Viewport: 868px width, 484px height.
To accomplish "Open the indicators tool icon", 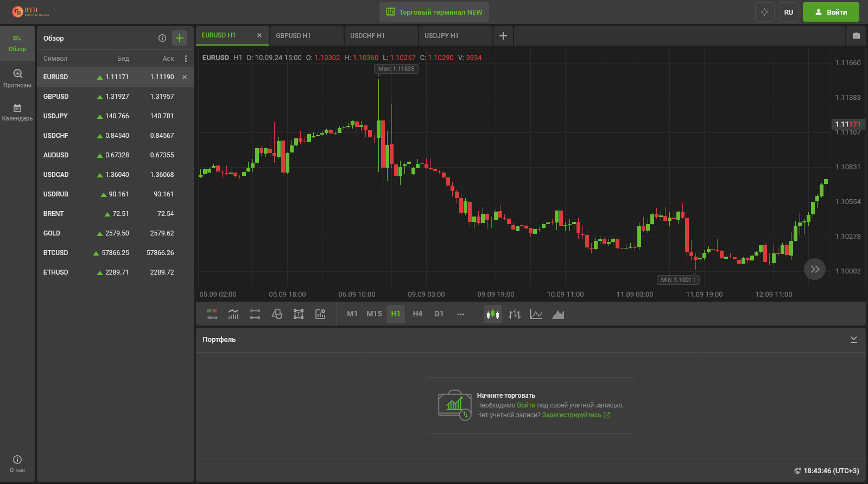I will (x=233, y=314).
